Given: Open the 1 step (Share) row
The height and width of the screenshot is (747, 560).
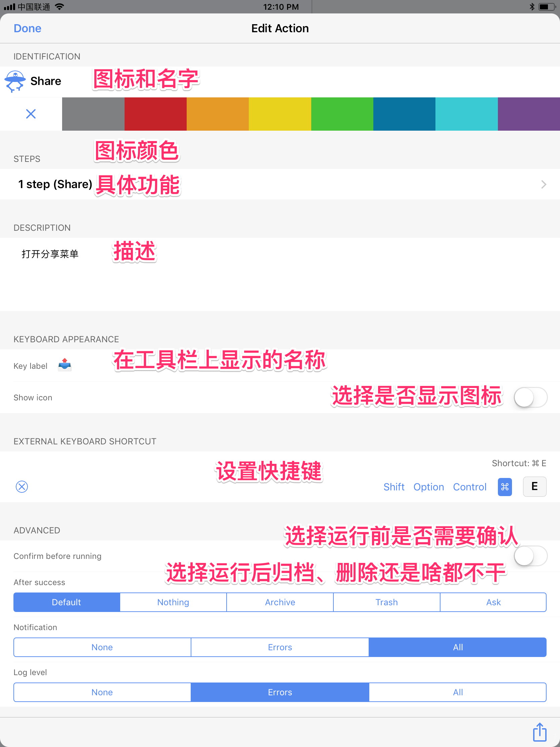Looking at the screenshot, I should pos(55,184).
